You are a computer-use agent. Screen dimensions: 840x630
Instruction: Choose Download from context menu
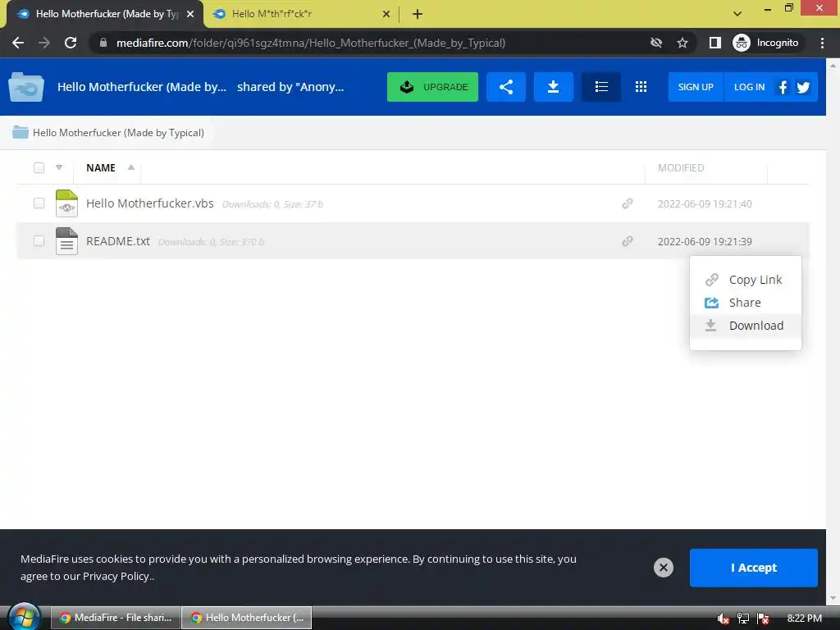[745, 325]
